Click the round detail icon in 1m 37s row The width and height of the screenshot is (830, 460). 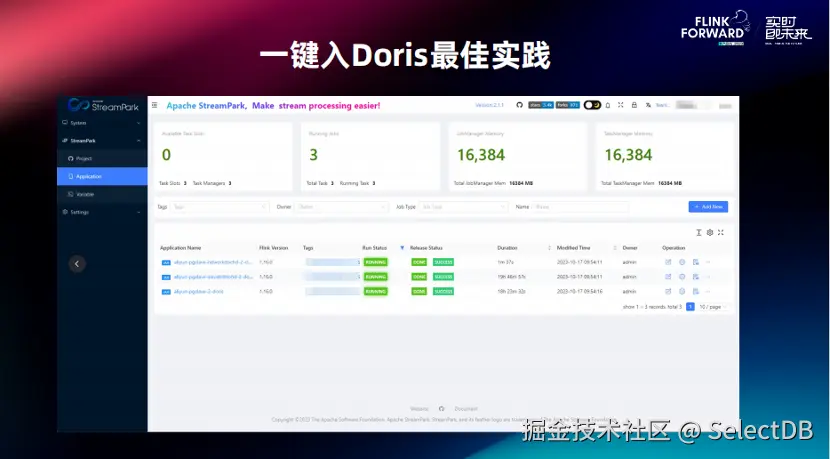click(x=682, y=262)
